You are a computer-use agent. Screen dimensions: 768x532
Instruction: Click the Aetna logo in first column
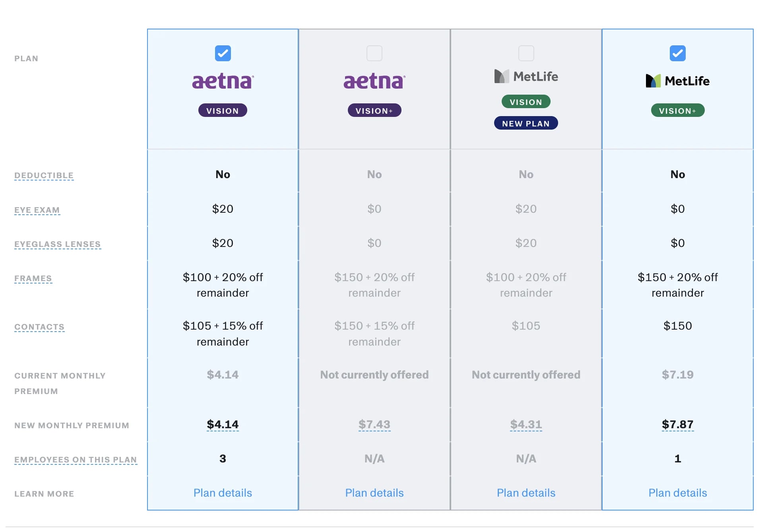tap(223, 81)
